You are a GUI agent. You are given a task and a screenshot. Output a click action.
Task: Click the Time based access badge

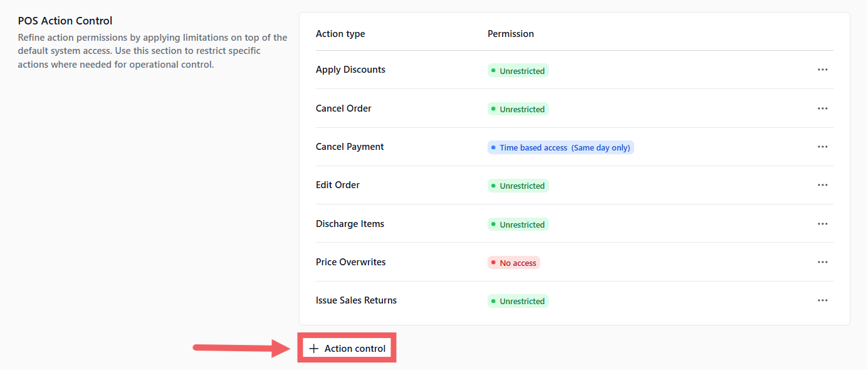560,147
